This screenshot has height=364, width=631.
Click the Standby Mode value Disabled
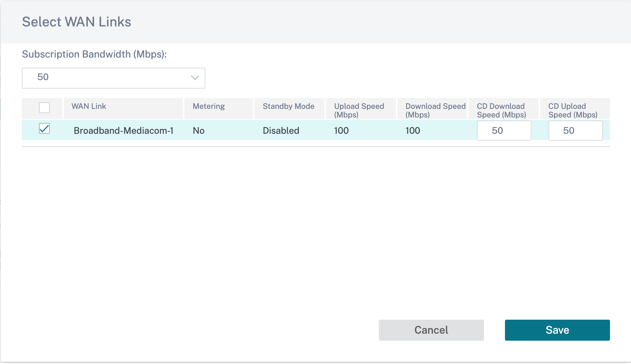coord(281,131)
